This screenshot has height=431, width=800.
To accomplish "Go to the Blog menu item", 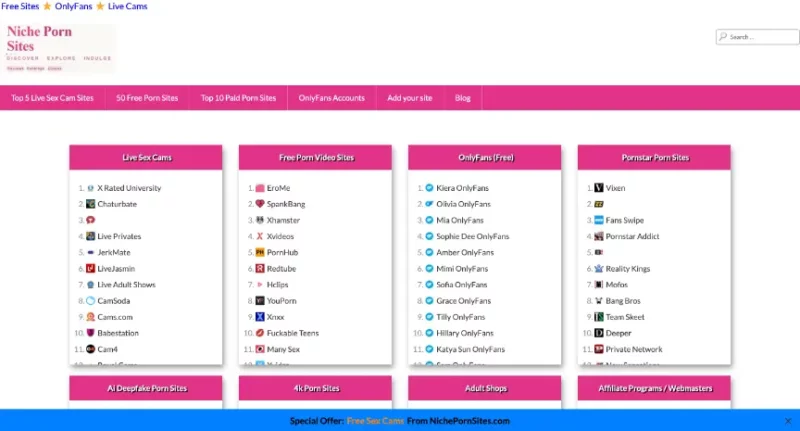I will [463, 98].
